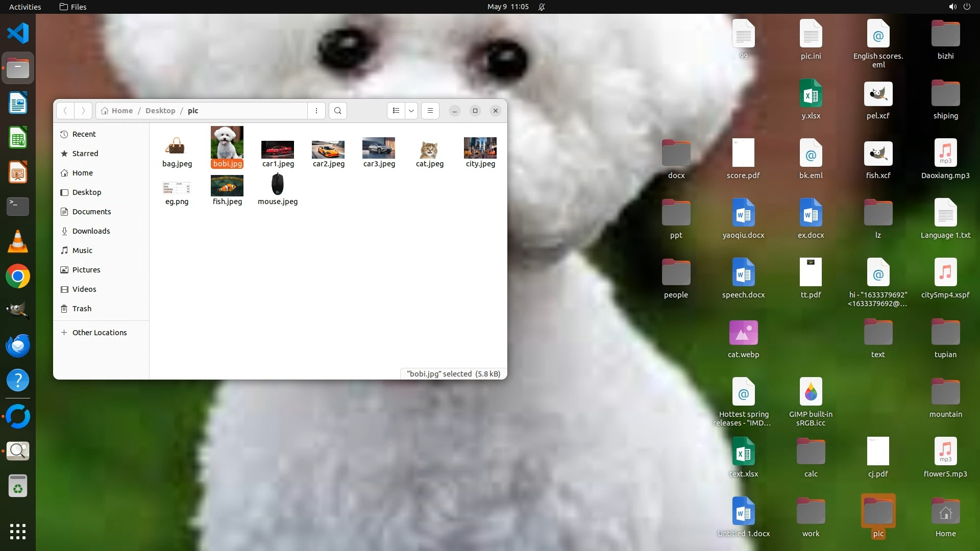Select the Starred sidebar entry
This screenshot has width=980, height=551.
[x=85, y=154]
